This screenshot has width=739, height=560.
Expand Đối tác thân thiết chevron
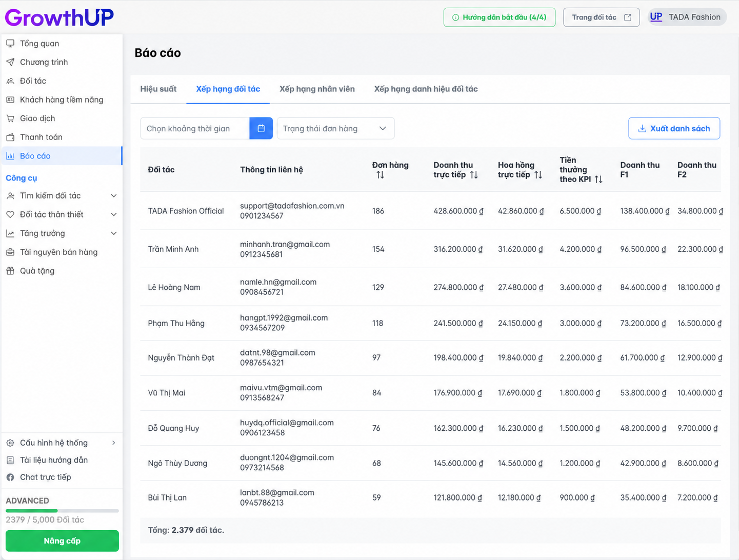tap(114, 214)
